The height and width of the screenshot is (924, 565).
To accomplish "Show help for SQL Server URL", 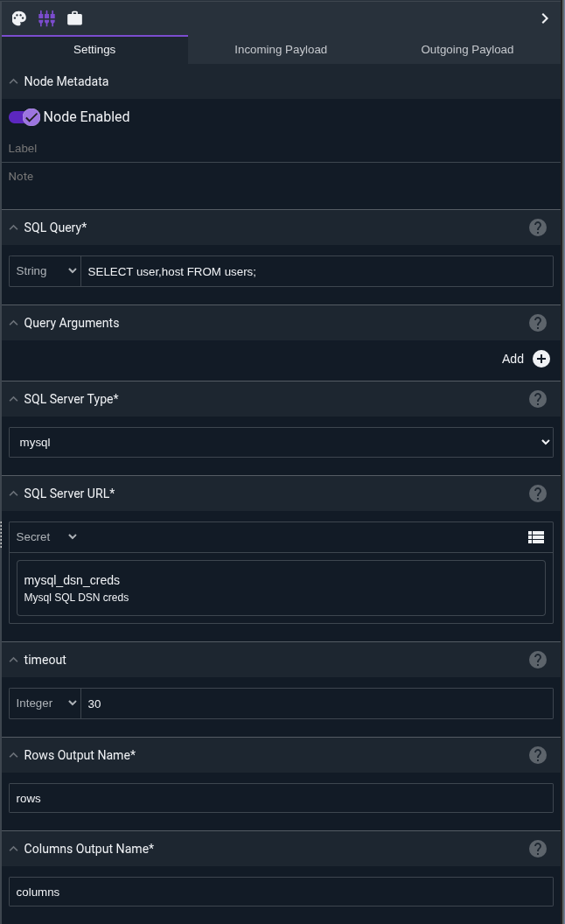I will [x=538, y=493].
